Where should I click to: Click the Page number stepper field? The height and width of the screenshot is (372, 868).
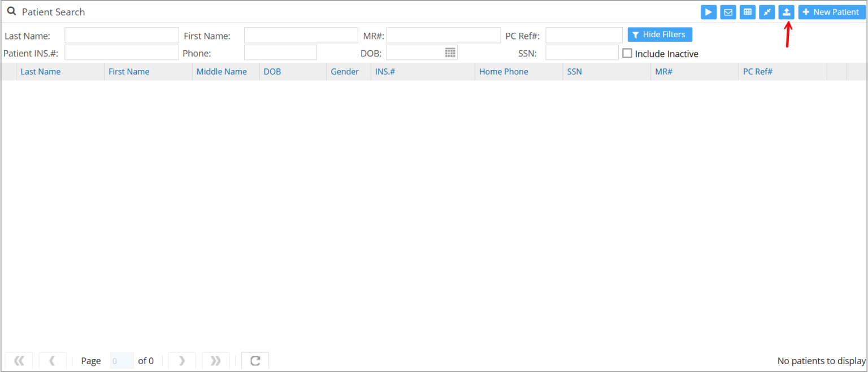(x=121, y=361)
